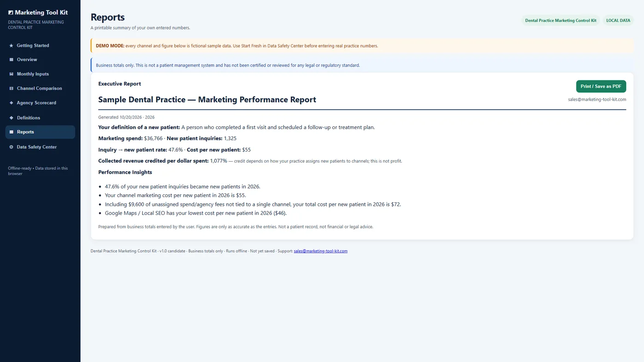
Task: Click the bullet about channel marketing cost $55
Action: coord(175,195)
